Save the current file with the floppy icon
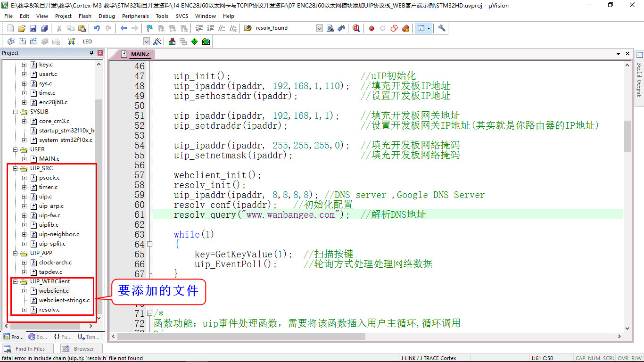Image resolution: width=644 pixels, height=362 pixels. click(33, 28)
